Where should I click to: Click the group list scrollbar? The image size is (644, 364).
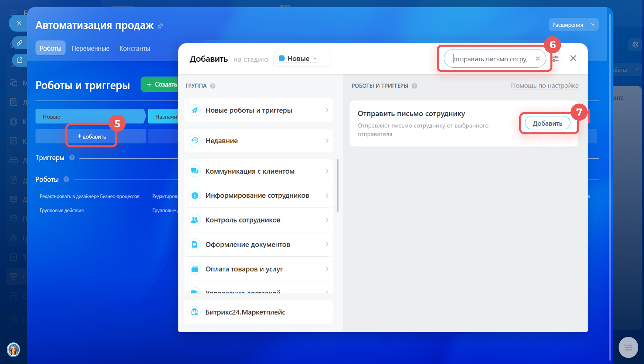[337, 185]
